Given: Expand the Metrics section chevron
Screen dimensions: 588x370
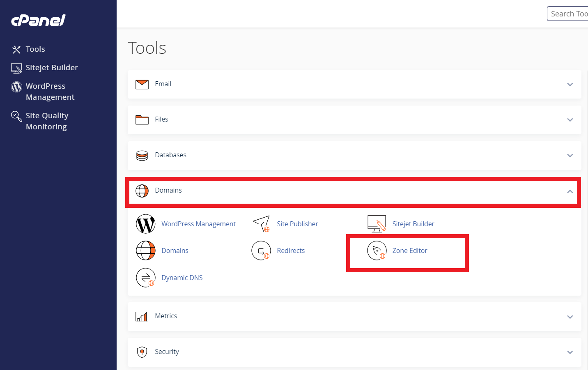Looking at the screenshot, I should (570, 317).
